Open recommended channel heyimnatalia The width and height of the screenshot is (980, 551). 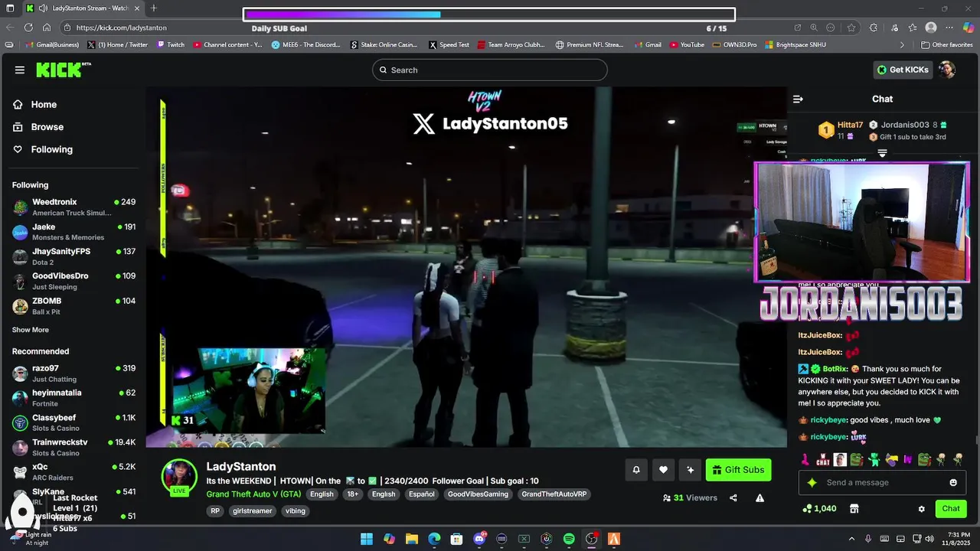[x=73, y=398]
